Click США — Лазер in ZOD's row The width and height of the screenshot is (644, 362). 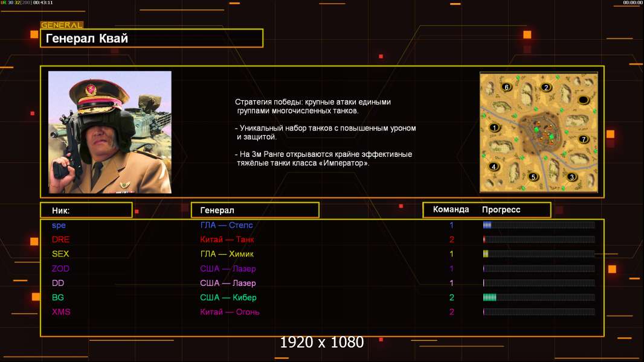228,268
